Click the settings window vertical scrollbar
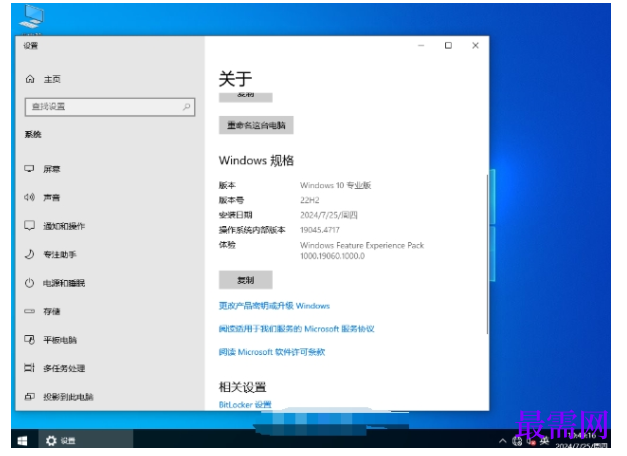627x456 pixels. click(x=487, y=254)
